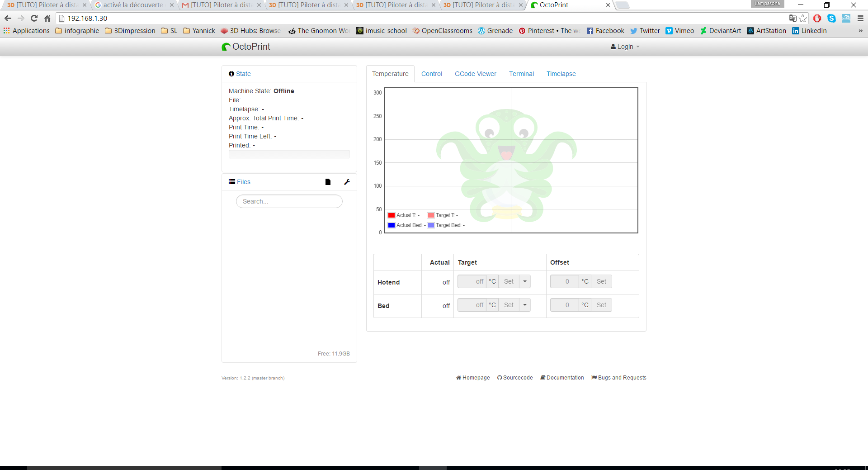
Task: Switch to the Terminal tab
Action: pyautogui.click(x=522, y=74)
